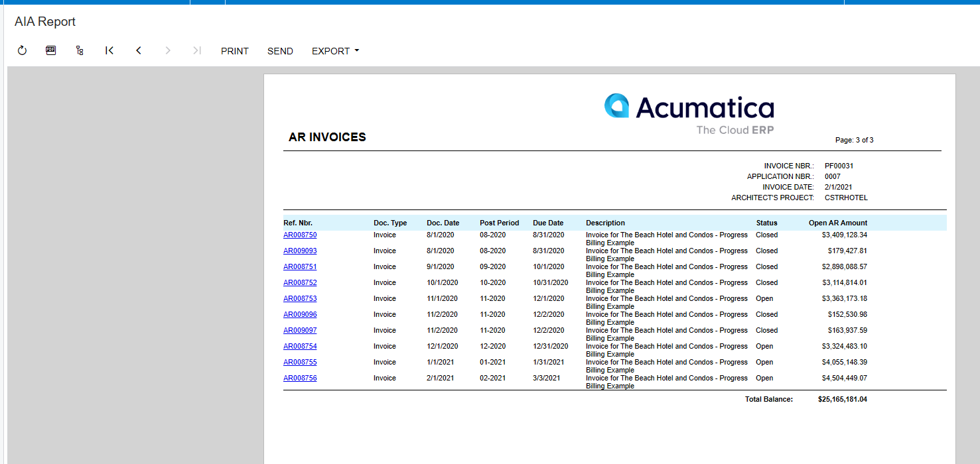Open invoice AR009093 link
Screen dimensions: 980x464
300,251
